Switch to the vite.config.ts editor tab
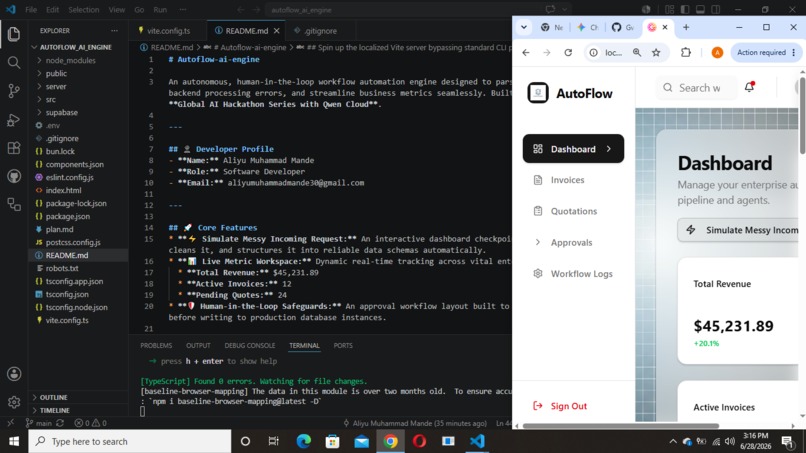 pyautogui.click(x=168, y=31)
